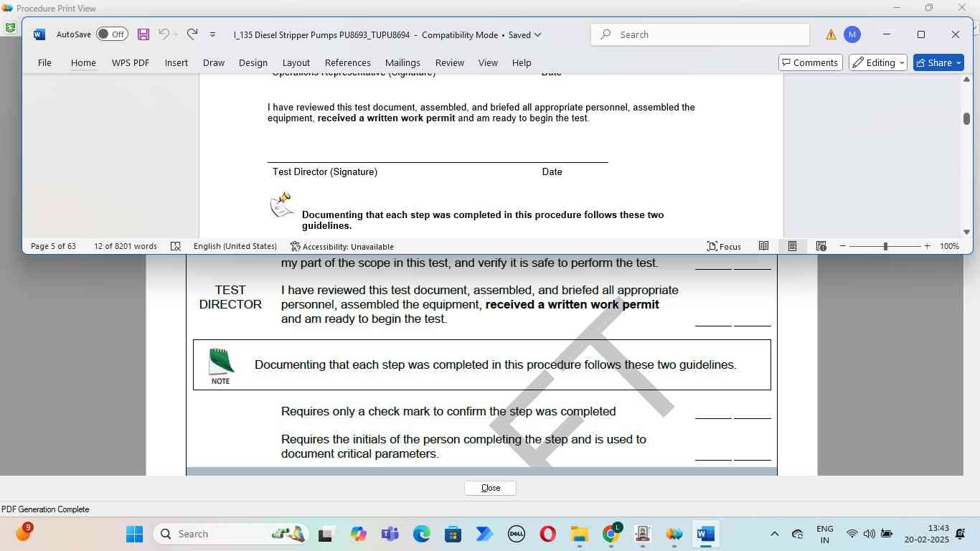Open Power Automate from taskbar
Viewport: 980px width, 551px height.
coord(484,534)
